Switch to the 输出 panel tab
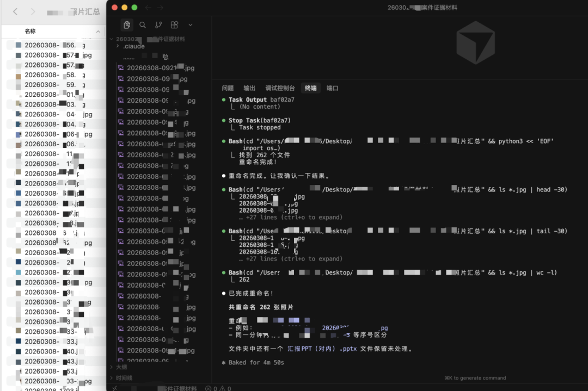This screenshot has width=588, height=391. [249, 88]
